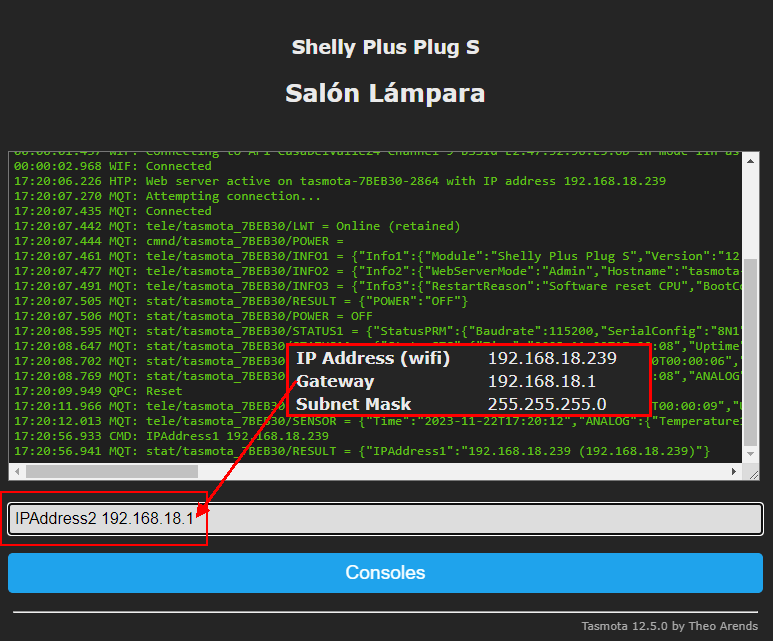Viewport: 773px width, 641px height.
Task: Click the Shelly Plus Plug S title
Action: coord(385,47)
